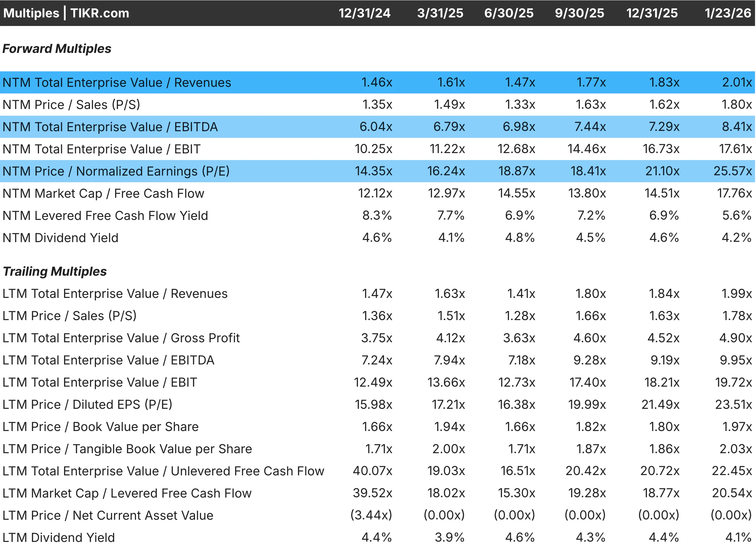The width and height of the screenshot is (756, 547).
Task: Select the 12/31/24 column header
Action: (364, 13)
